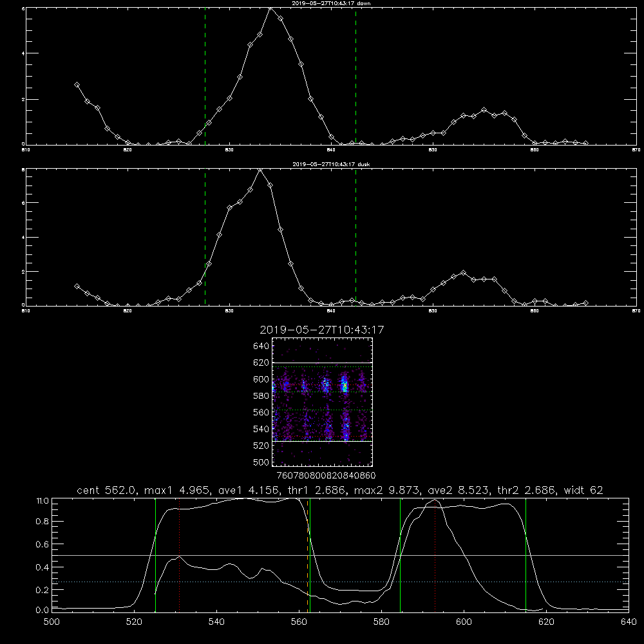
Task: Click the y-axis label '0.0' of bottom plot
Action: [x=43, y=611]
